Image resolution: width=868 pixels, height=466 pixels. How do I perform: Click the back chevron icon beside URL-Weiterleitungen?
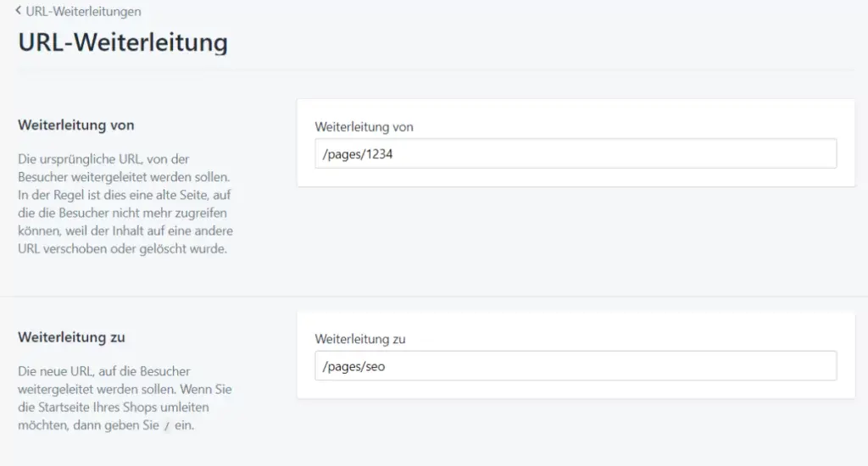19,11
